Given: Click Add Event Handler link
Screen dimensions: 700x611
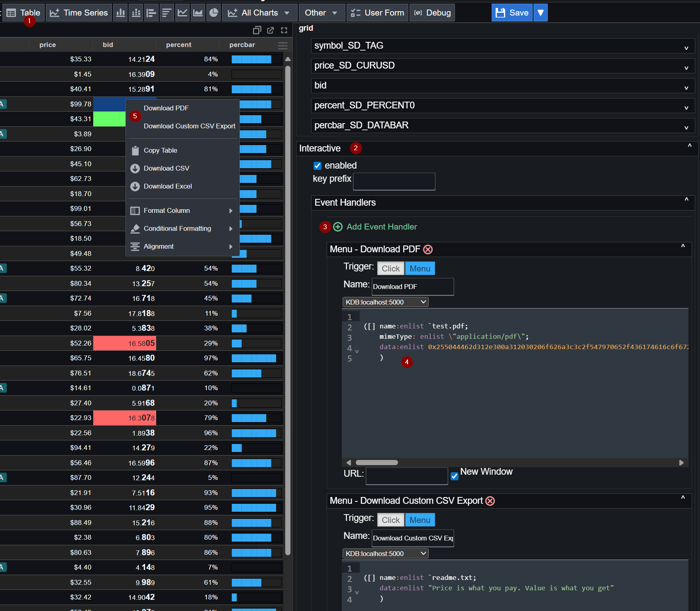Looking at the screenshot, I should [x=381, y=227].
